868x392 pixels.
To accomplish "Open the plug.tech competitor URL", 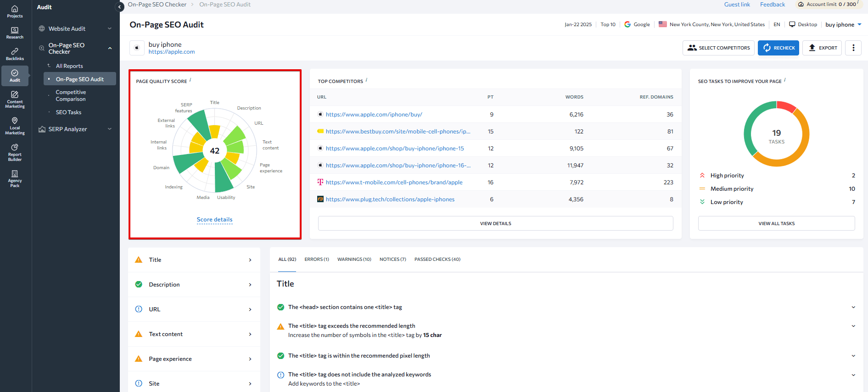I will (390, 199).
